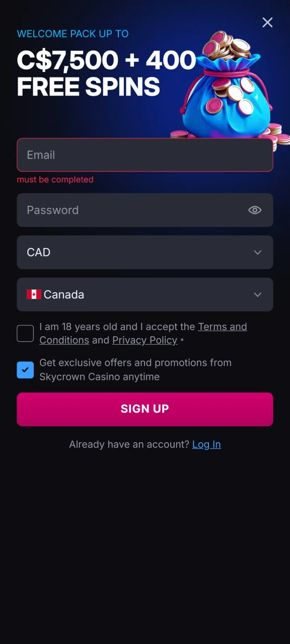Click the Canada flag icon
The height and width of the screenshot is (644, 290).
[33, 294]
